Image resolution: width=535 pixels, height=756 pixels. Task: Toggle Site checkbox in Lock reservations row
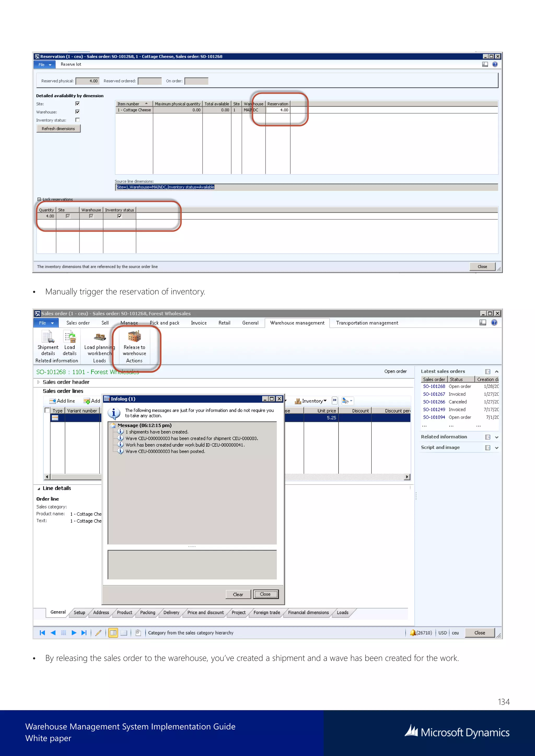(68, 216)
